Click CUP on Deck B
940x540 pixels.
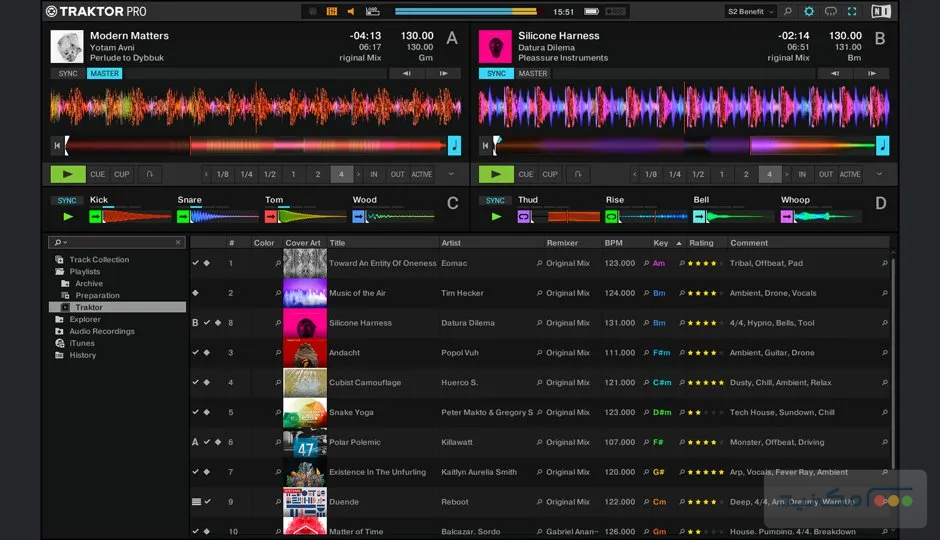[550, 174]
